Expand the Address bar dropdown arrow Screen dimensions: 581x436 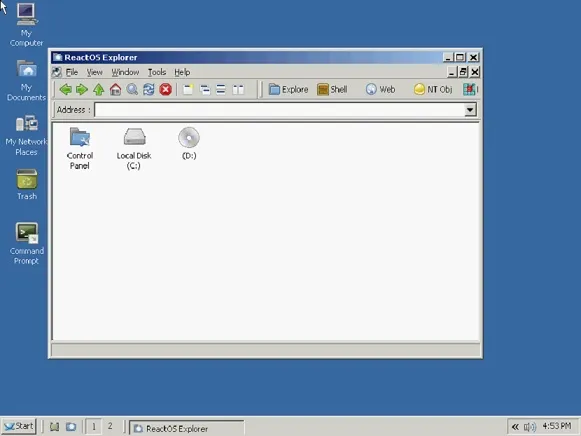coord(470,110)
